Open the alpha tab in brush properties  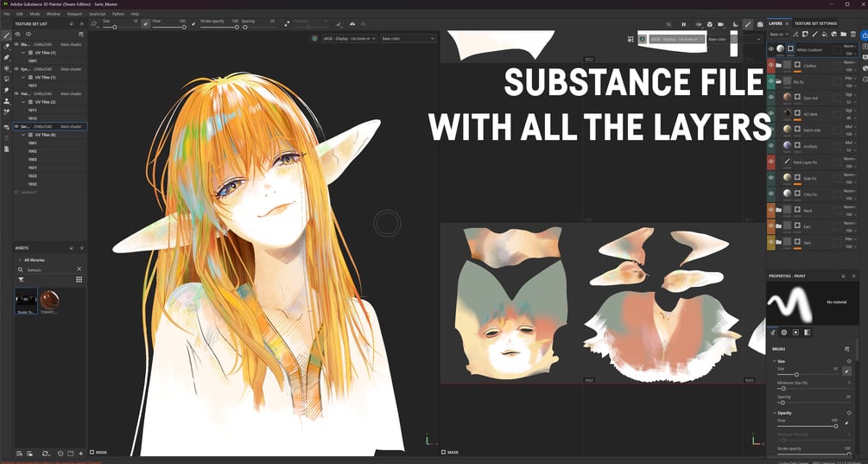click(784, 332)
